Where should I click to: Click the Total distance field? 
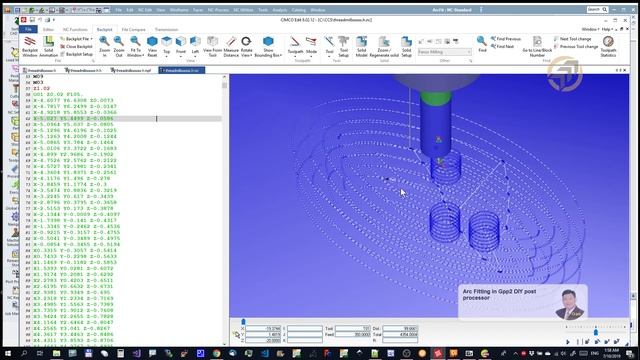[x=400, y=334]
